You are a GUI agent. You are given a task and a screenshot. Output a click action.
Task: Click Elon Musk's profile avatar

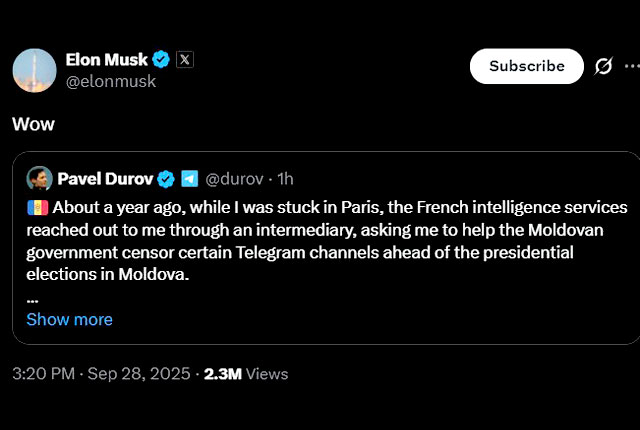pos(34,70)
